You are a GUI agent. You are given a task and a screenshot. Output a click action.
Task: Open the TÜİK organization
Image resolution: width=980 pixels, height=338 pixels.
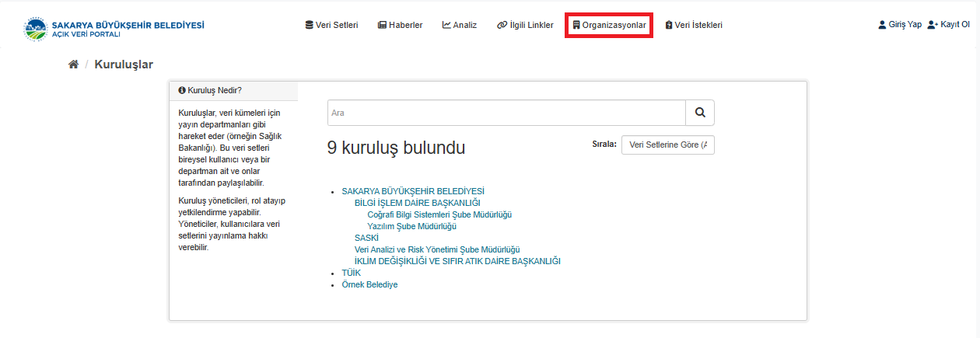point(351,273)
